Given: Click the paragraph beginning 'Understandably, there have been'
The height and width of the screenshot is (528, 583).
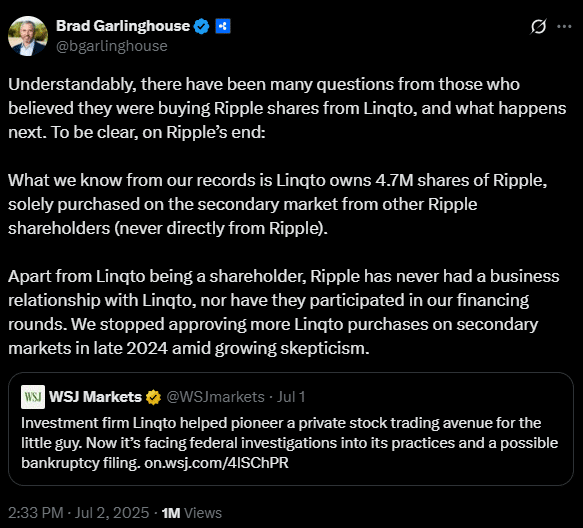Looking at the screenshot, I should pyautogui.click(x=287, y=108).
